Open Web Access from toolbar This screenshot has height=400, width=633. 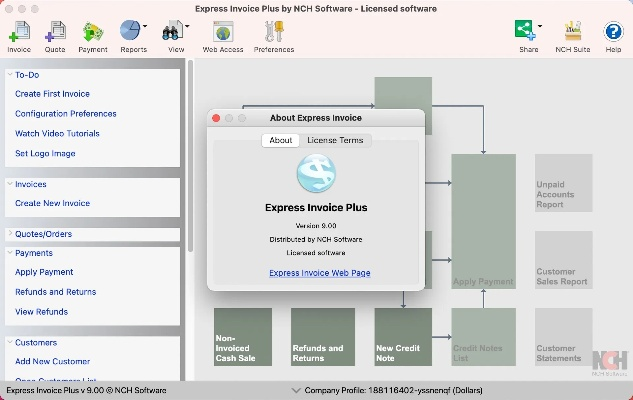222,35
